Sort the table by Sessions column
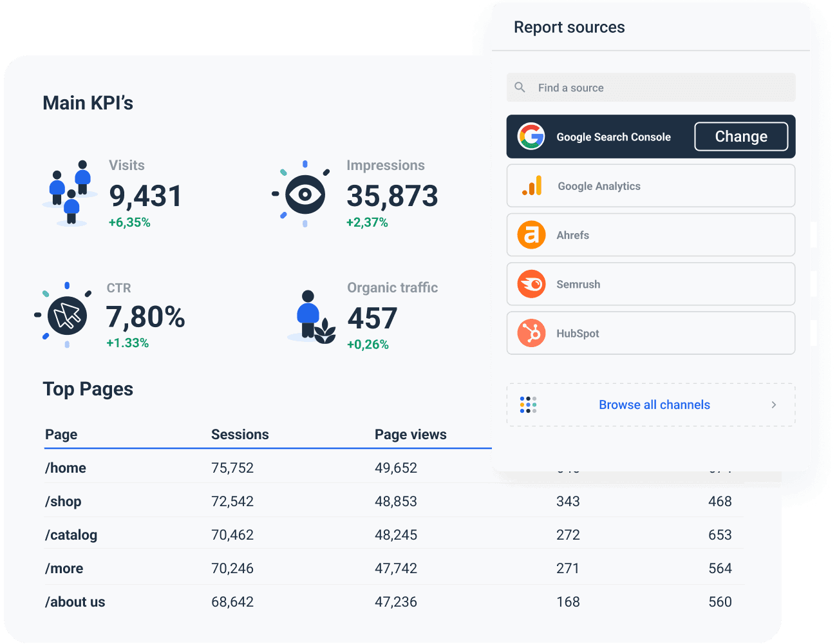 (x=240, y=434)
